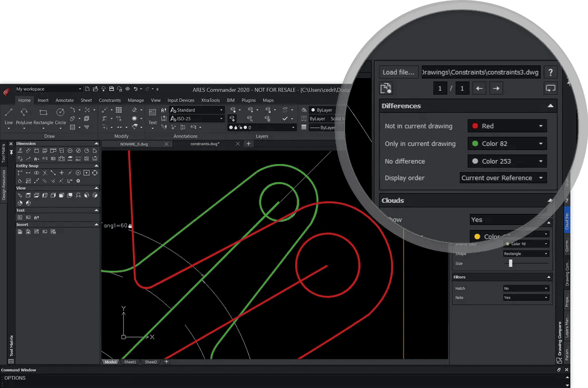Screen dimensions: 588x388
Task: Click the next difference right arrow
Action: 496,89
